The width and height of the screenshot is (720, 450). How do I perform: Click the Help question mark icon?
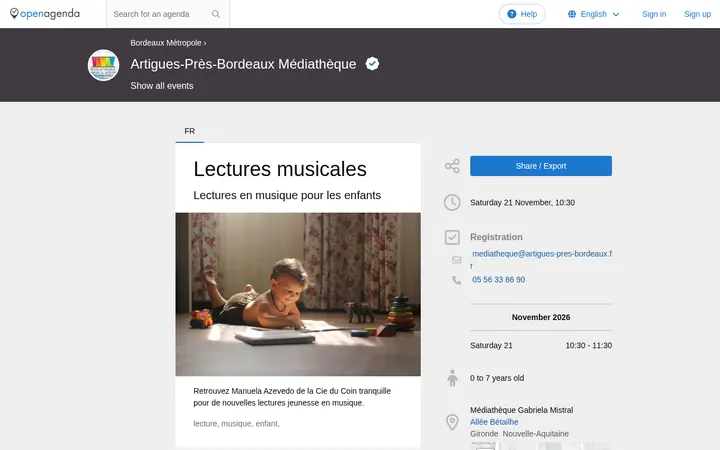[x=511, y=14]
